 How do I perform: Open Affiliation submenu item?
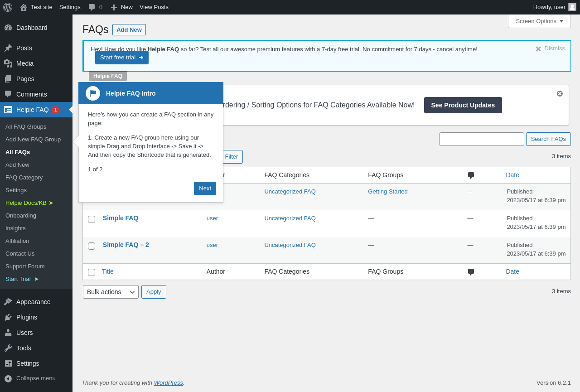(x=17, y=241)
